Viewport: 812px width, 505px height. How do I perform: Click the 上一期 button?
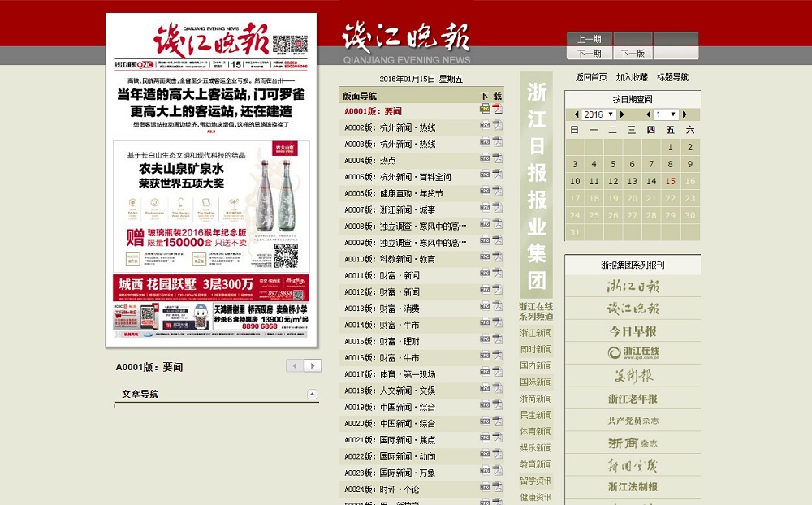(x=590, y=39)
